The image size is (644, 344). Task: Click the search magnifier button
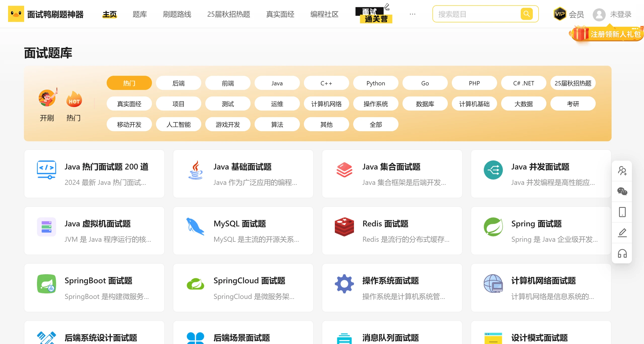(x=527, y=14)
